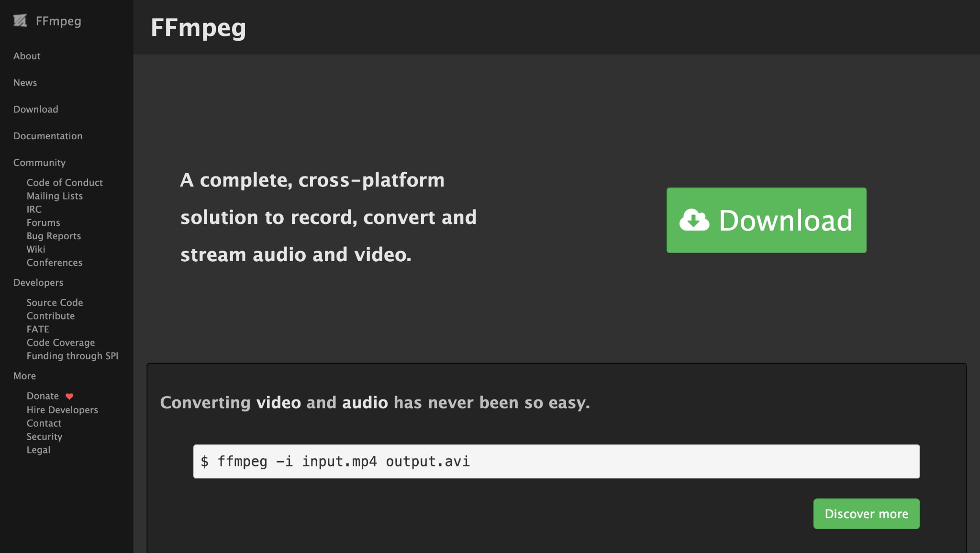Visit the Funding through SPI page

click(73, 356)
